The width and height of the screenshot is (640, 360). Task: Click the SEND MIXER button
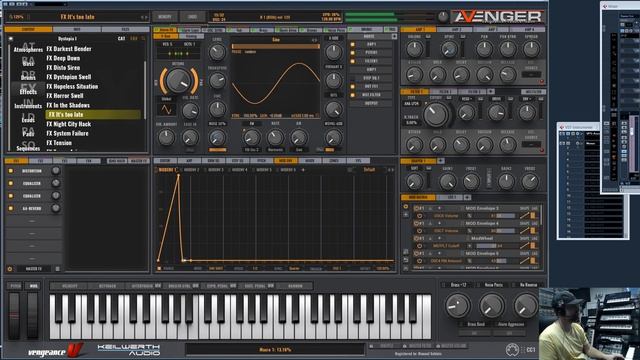click(117, 161)
